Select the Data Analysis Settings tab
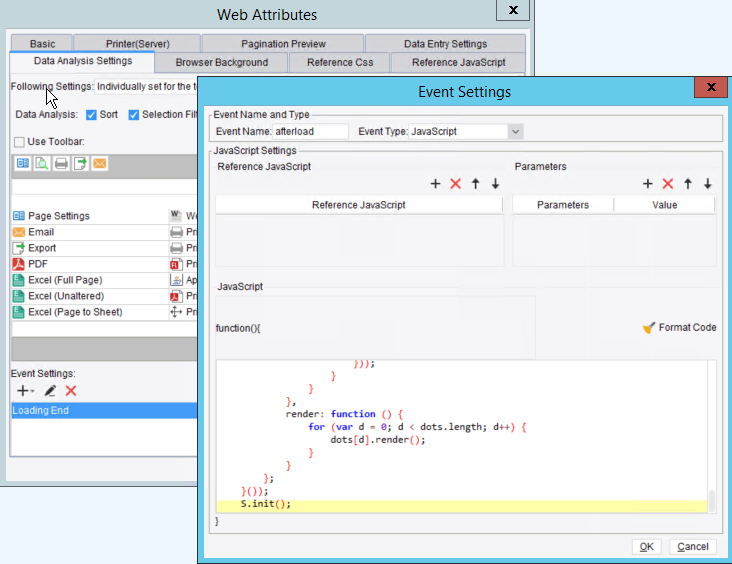This screenshot has height=564, width=732. pyautogui.click(x=83, y=61)
